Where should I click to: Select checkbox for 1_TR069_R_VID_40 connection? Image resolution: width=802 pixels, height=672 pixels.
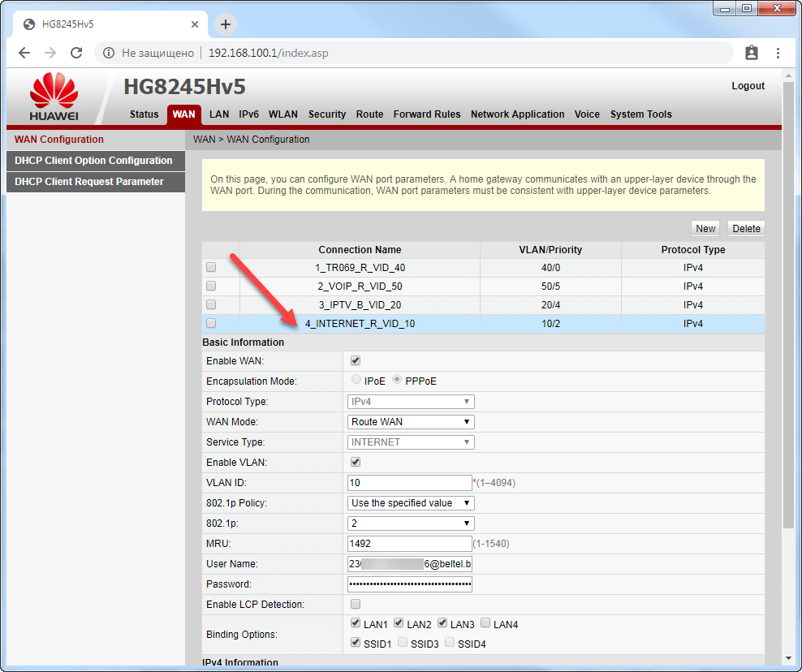click(x=211, y=267)
